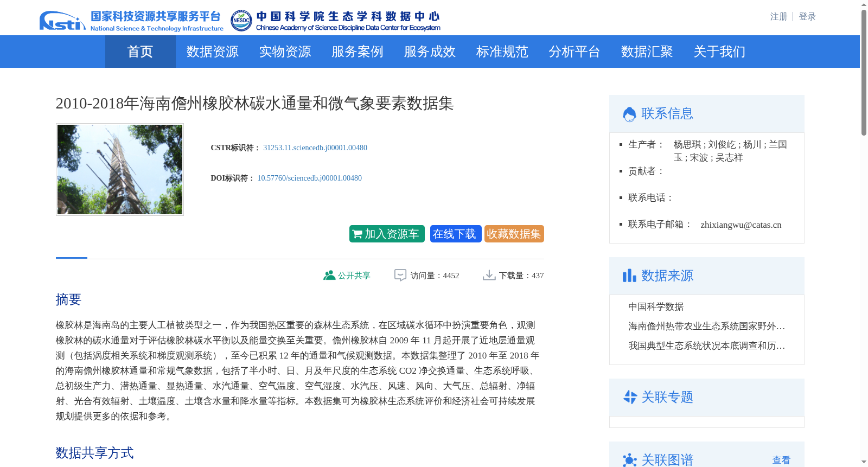Open 关于我们 page
Image resolution: width=868 pixels, height=467 pixels.
pyautogui.click(x=719, y=52)
